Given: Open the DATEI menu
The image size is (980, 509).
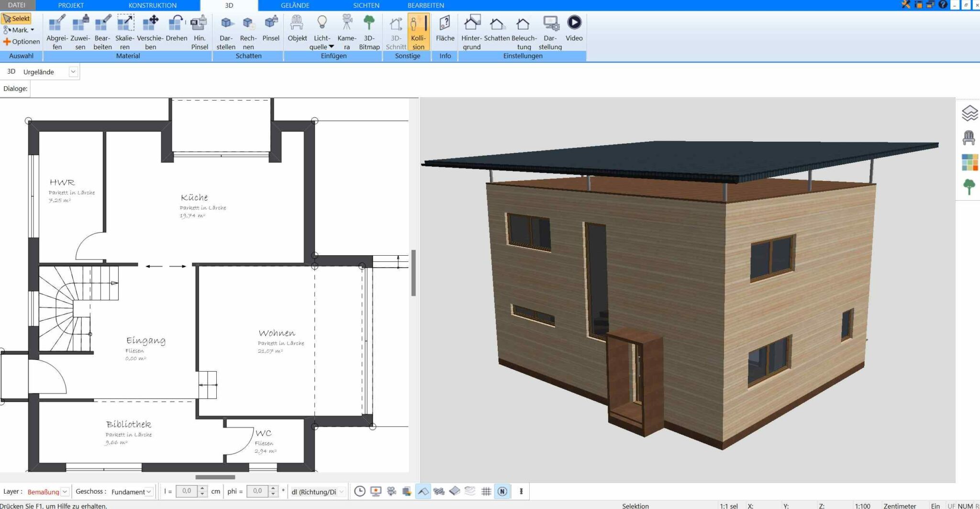Looking at the screenshot, I should 18,5.
